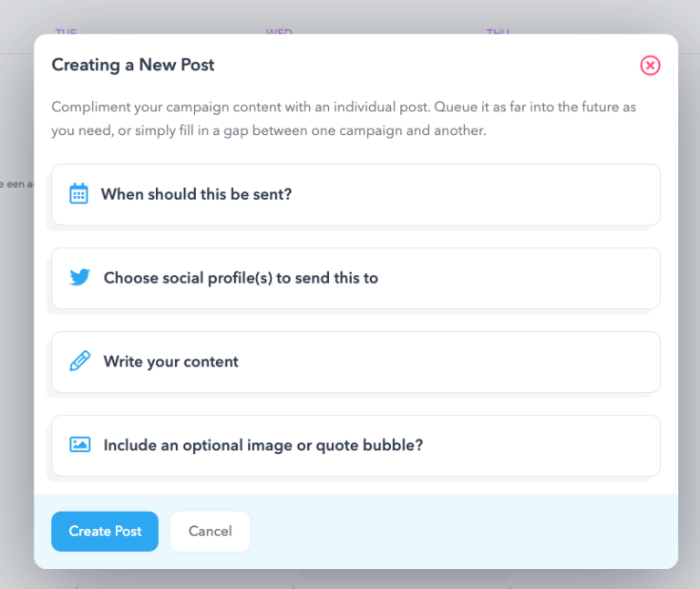700x589 pixels.
Task: Select the TUE column header behind dialog
Action: pyautogui.click(x=66, y=33)
